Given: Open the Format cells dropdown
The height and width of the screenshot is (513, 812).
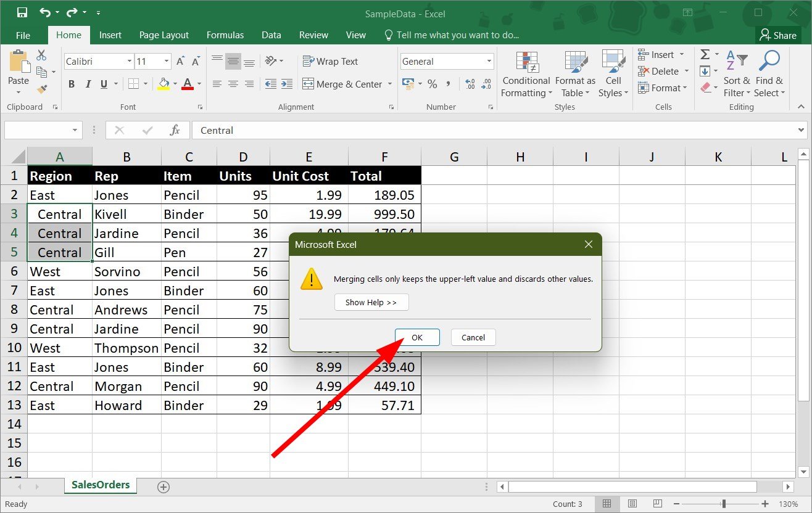Looking at the screenshot, I should [663, 88].
